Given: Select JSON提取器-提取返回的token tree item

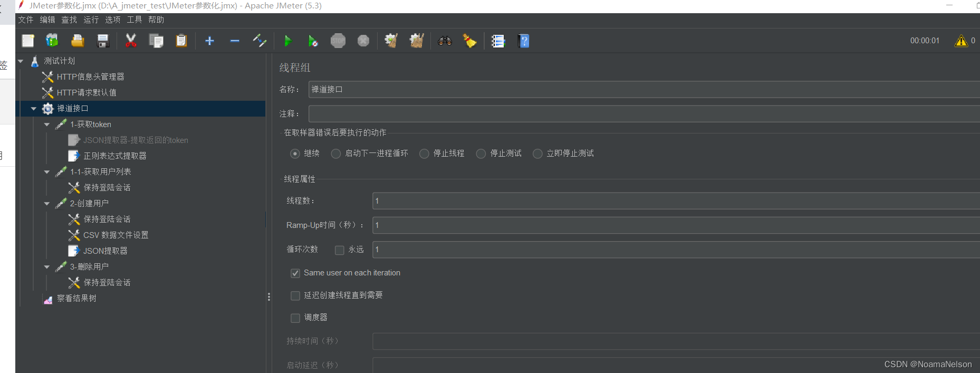Looking at the screenshot, I should 136,140.
